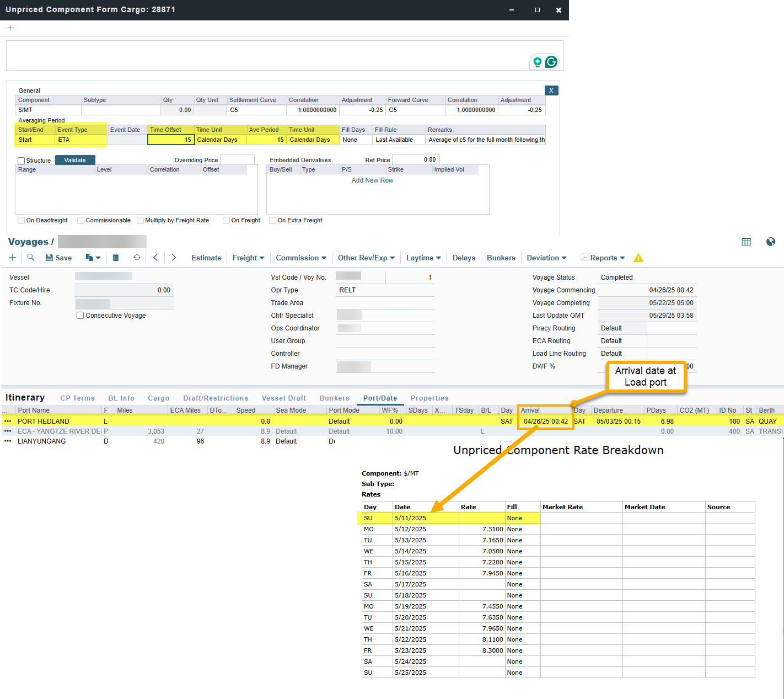Image resolution: width=784 pixels, height=699 pixels.
Task: Open the LIANYUNGANG row options dots
Action: 8,441
